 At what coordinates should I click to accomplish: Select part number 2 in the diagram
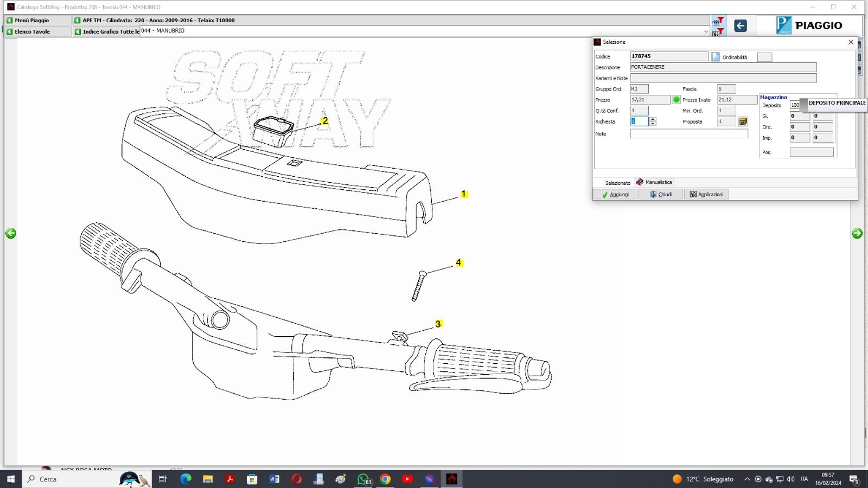pos(324,121)
